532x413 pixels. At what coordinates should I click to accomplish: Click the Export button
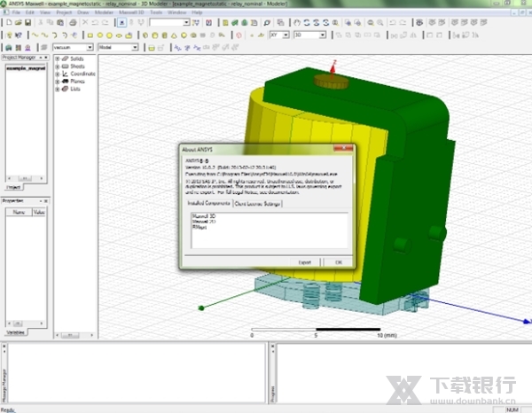304,261
